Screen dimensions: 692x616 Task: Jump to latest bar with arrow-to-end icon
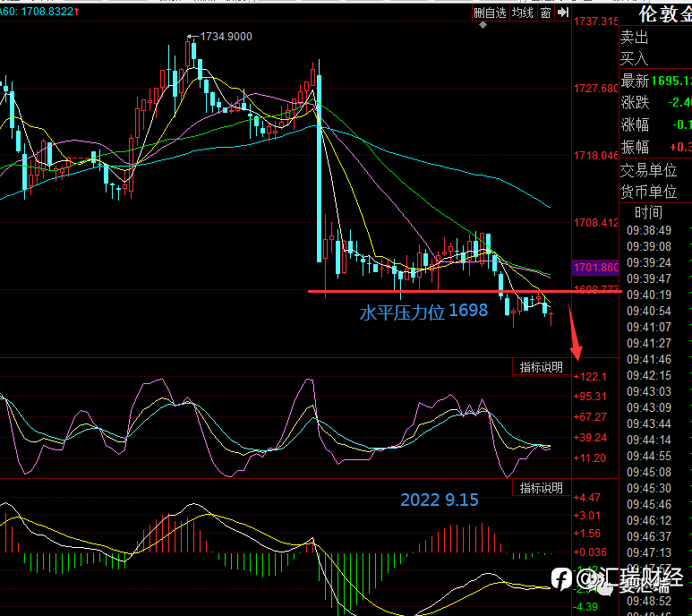pos(563,13)
